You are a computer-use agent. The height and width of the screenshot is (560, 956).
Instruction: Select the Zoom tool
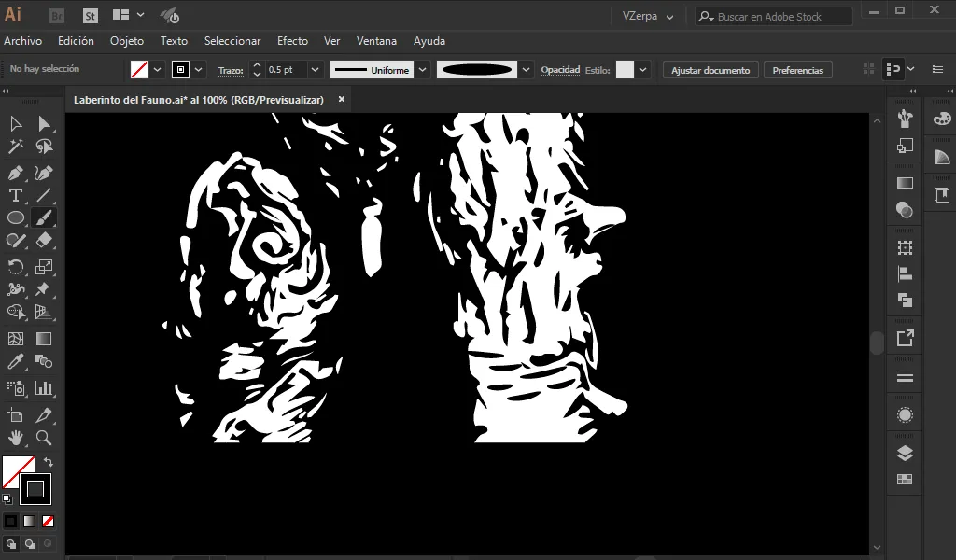point(44,438)
